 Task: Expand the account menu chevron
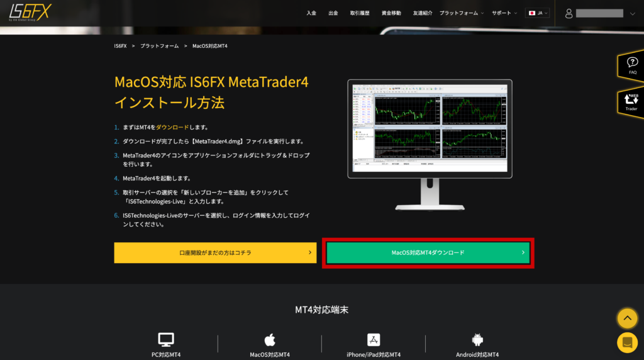tap(633, 14)
